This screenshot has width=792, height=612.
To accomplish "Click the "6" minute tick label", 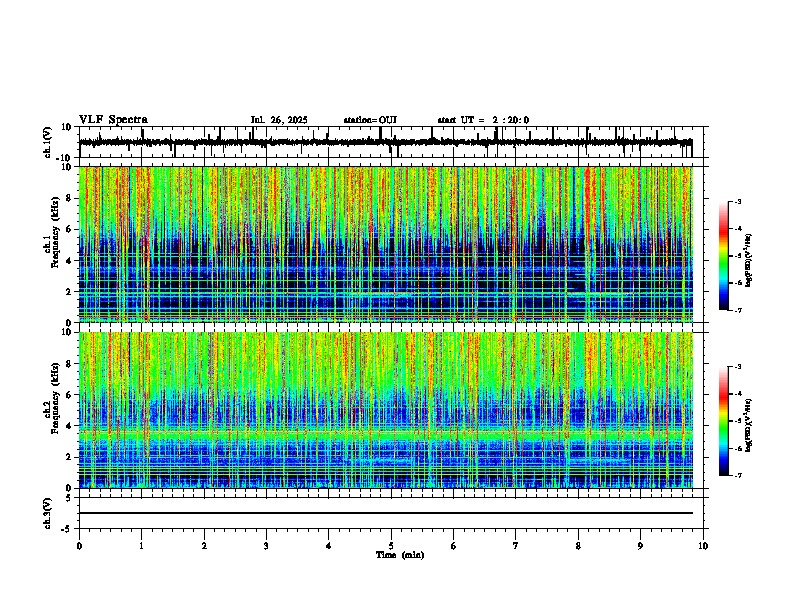I will pos(454,546).
